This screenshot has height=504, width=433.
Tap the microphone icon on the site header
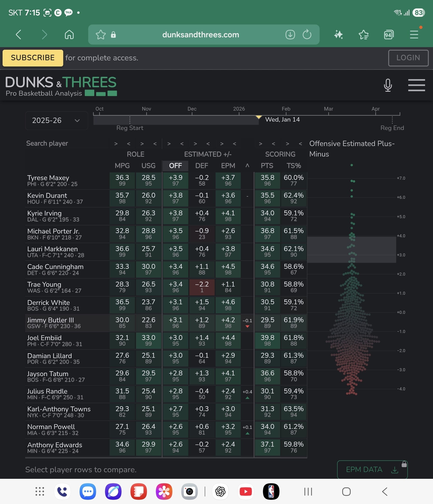388,85
